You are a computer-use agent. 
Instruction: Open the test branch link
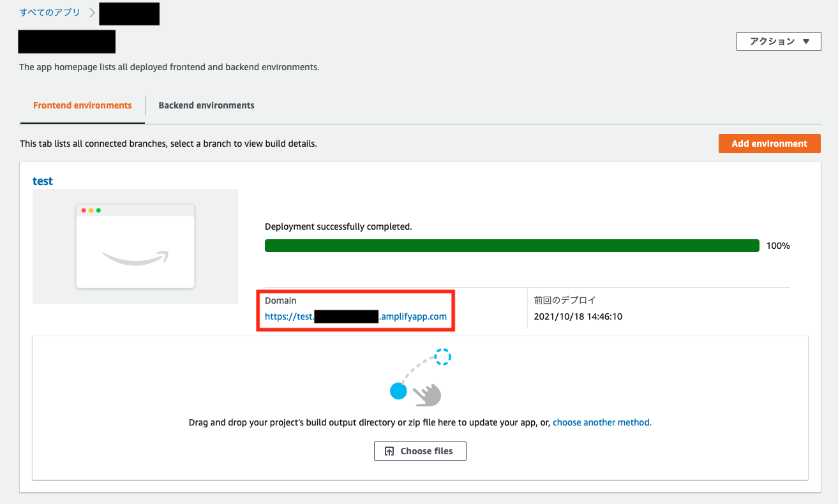[42, 181]
